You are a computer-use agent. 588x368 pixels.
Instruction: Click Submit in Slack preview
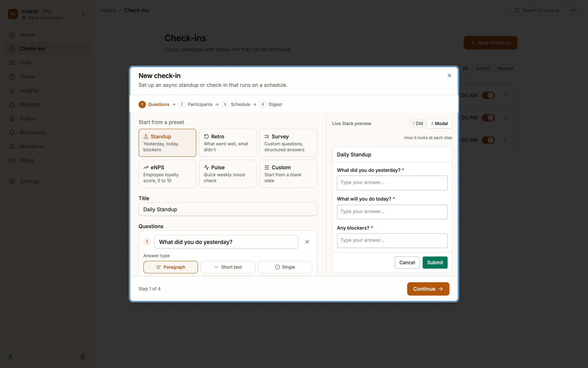pyautogui.click(x=435, y=262)
